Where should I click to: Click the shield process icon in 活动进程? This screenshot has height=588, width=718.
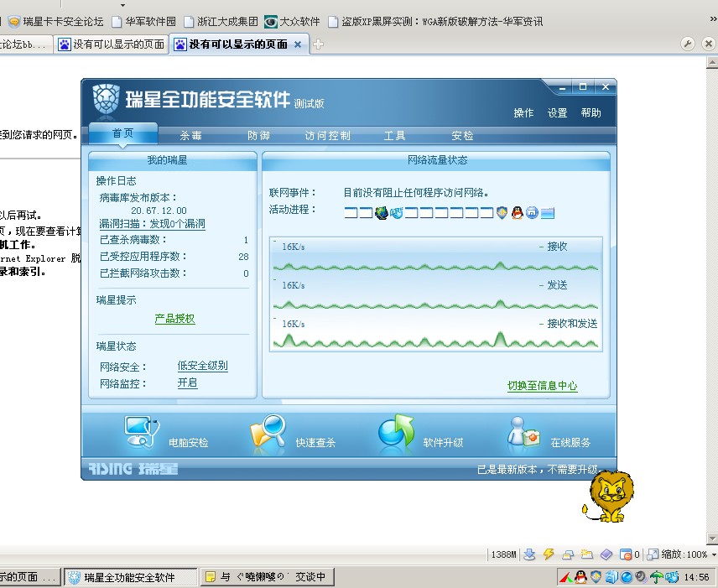click(502, 212)
